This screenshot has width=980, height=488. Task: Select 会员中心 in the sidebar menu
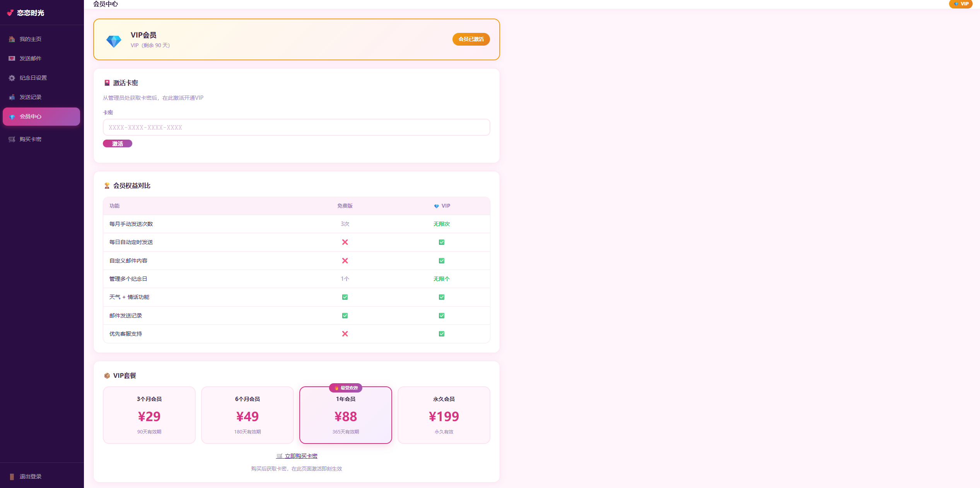41,116
